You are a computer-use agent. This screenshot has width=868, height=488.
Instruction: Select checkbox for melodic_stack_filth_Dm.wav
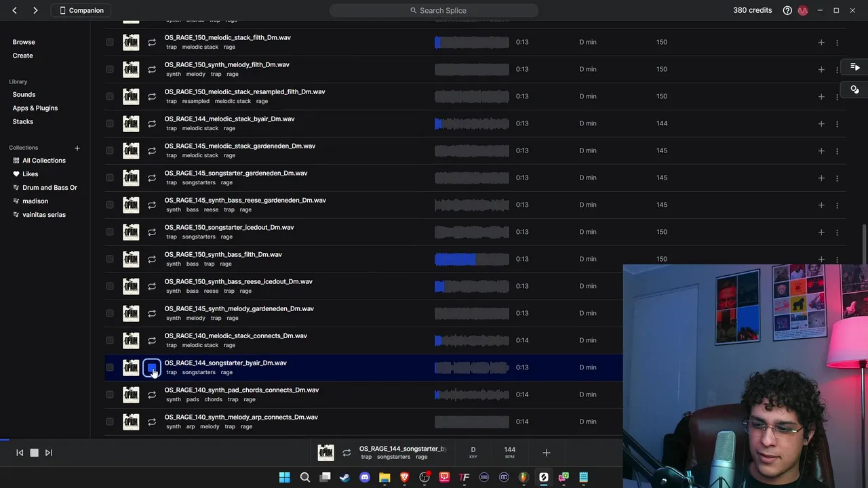(110, 42)
